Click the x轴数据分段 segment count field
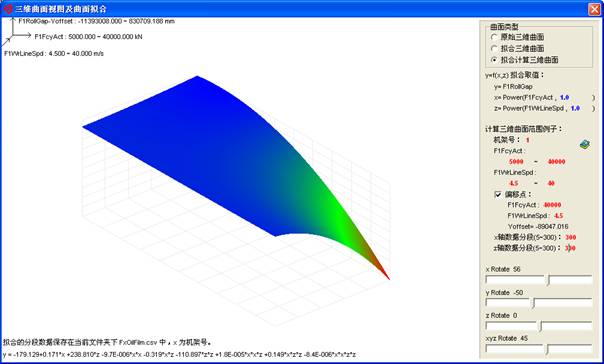Screen dimensions: 604x364 point(570,237)
